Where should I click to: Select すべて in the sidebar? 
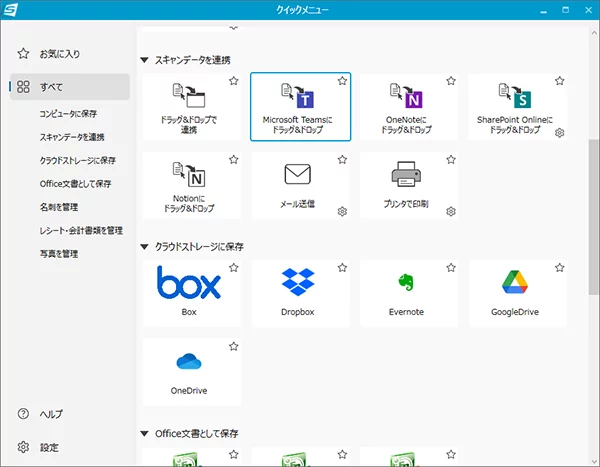(x=70, y=87)
